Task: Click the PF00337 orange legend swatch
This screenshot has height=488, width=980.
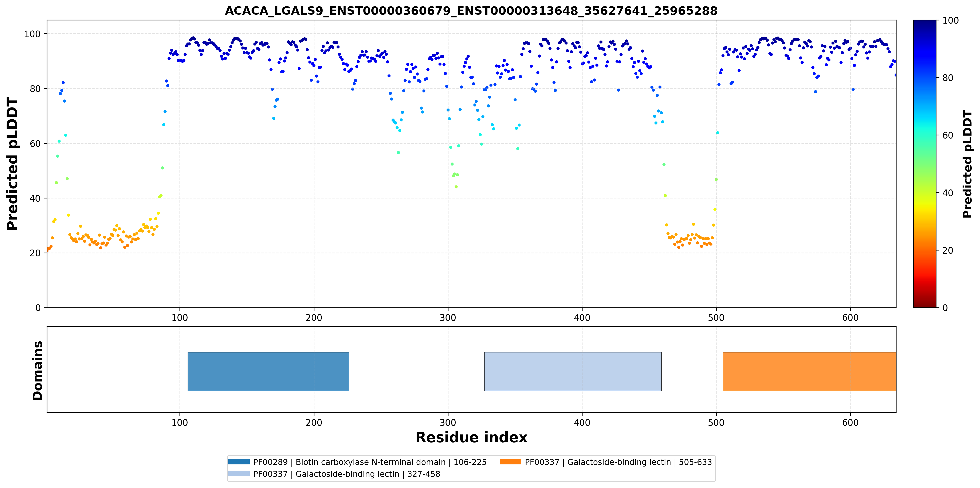Action: tap(511, 462)
